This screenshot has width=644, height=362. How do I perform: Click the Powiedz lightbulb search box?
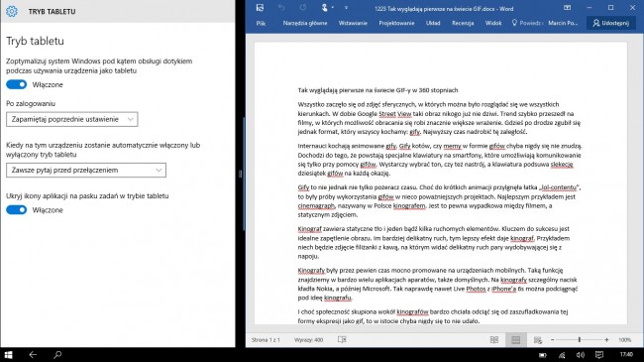(527, 24)
